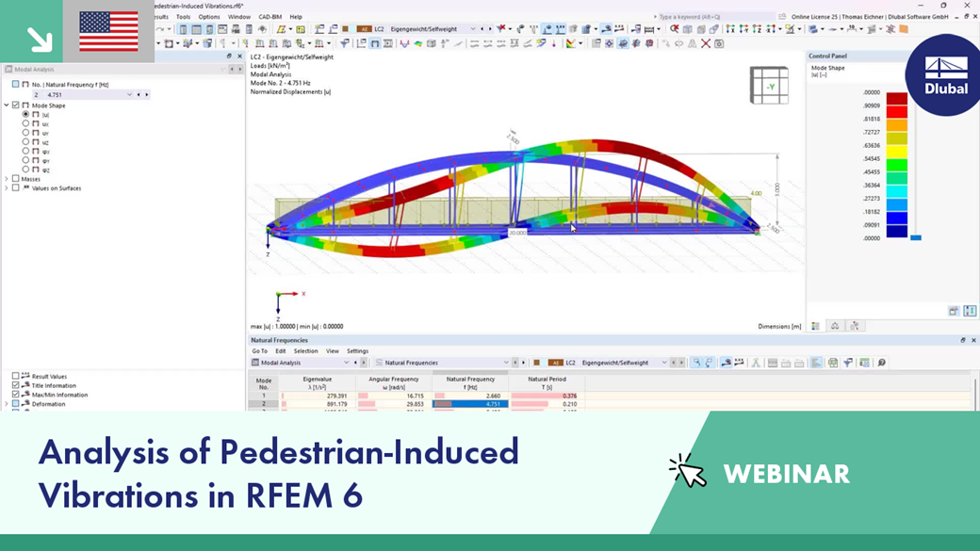Close the Navigator panel
This screenshot has height=551, width=980.
tap(239, 57)
